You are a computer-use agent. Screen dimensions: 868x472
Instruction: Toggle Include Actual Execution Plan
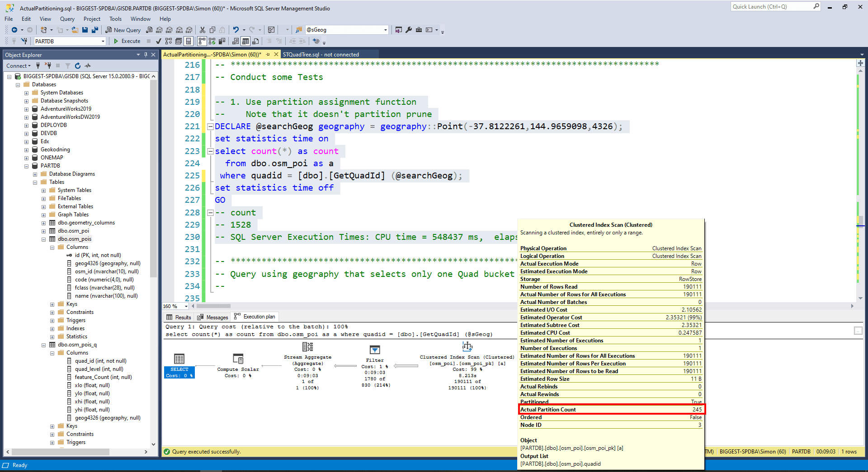[202, 41]
